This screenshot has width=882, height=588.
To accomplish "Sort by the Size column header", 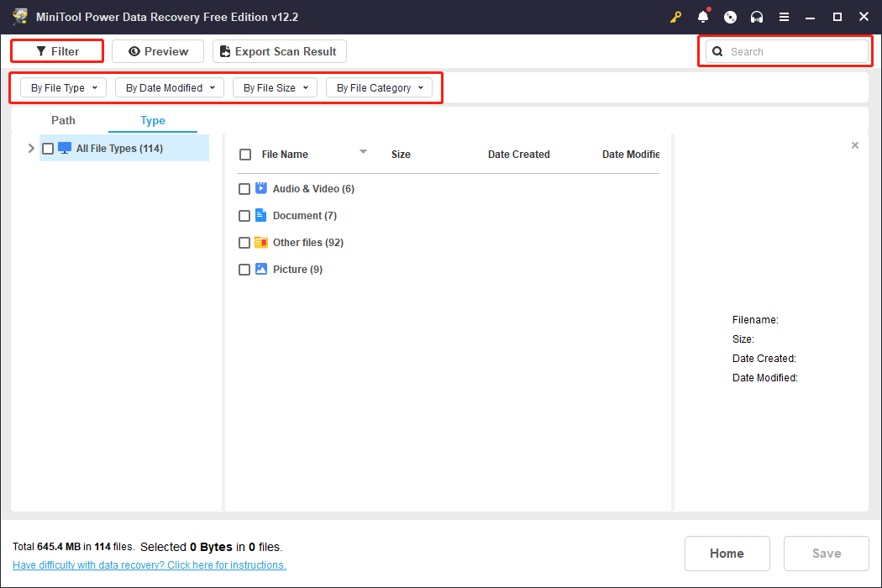I will 401,155.
